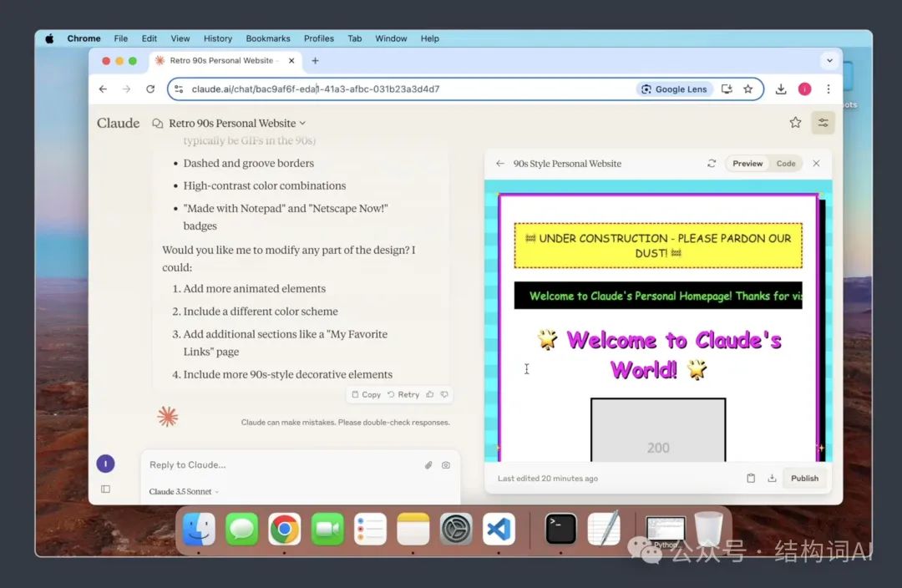The height and width of the screenshot is (588, 902).
Task: Open the Profiles menu
Action: pos(319,38)
